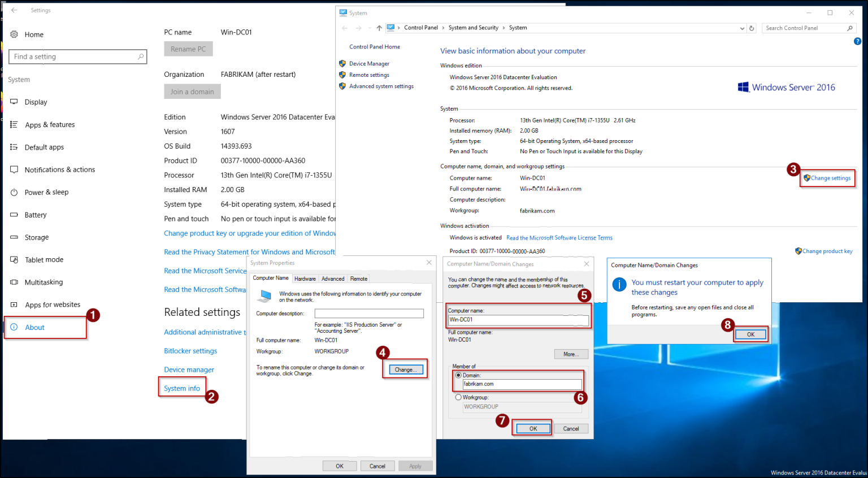Click the Tablet mode sidebar icon
Viewport: 868px width, 478px height.
pyautogui.click(x=14, y=259)
